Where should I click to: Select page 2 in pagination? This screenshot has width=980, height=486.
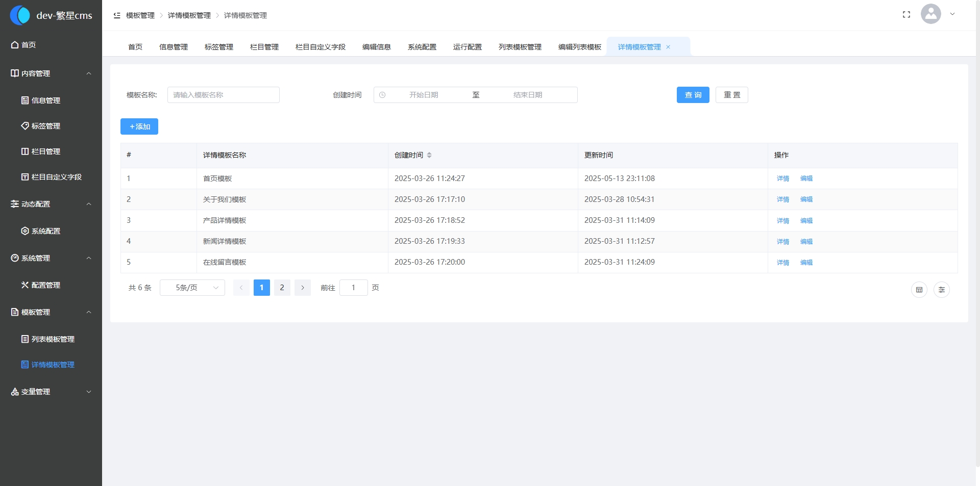pos(282,288)
